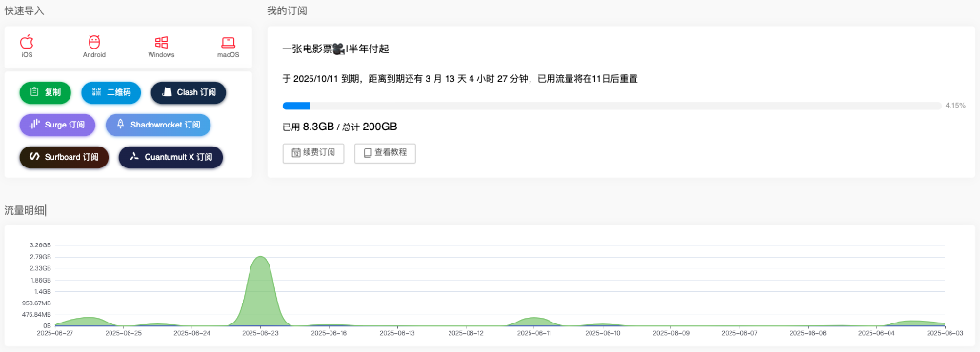
Task: Click the Clash 订阅 button
Action: (x=189, y=92)
